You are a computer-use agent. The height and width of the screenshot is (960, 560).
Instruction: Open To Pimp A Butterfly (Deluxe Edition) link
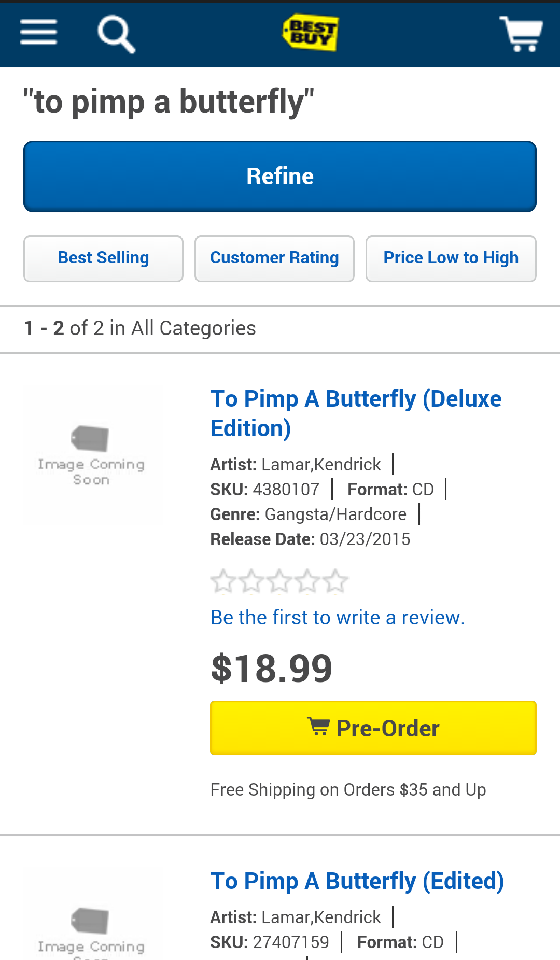pos(356,413)
